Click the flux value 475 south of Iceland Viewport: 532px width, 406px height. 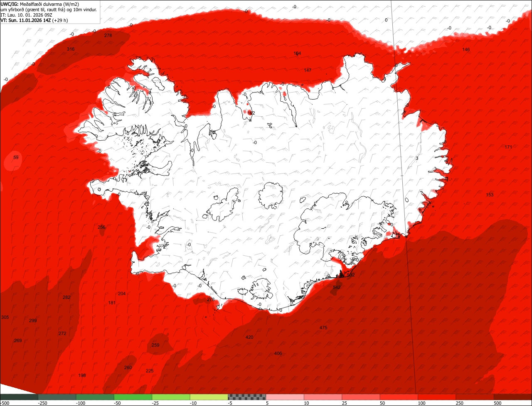click(323, 328)
